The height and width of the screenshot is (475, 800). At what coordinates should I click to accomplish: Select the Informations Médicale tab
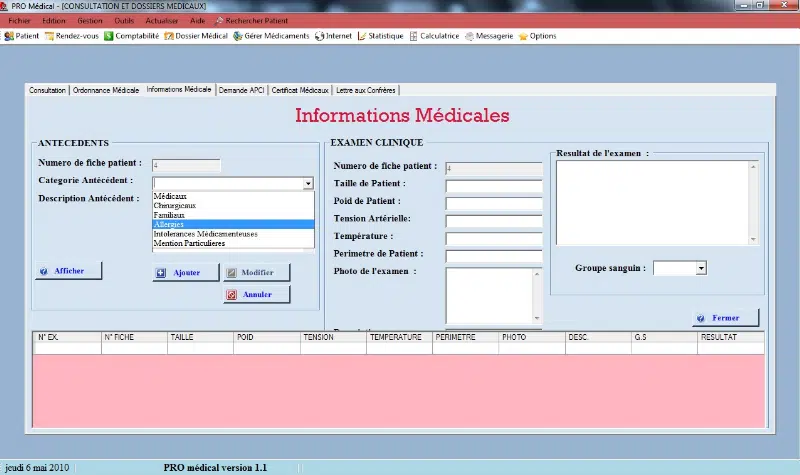point(179,89)
